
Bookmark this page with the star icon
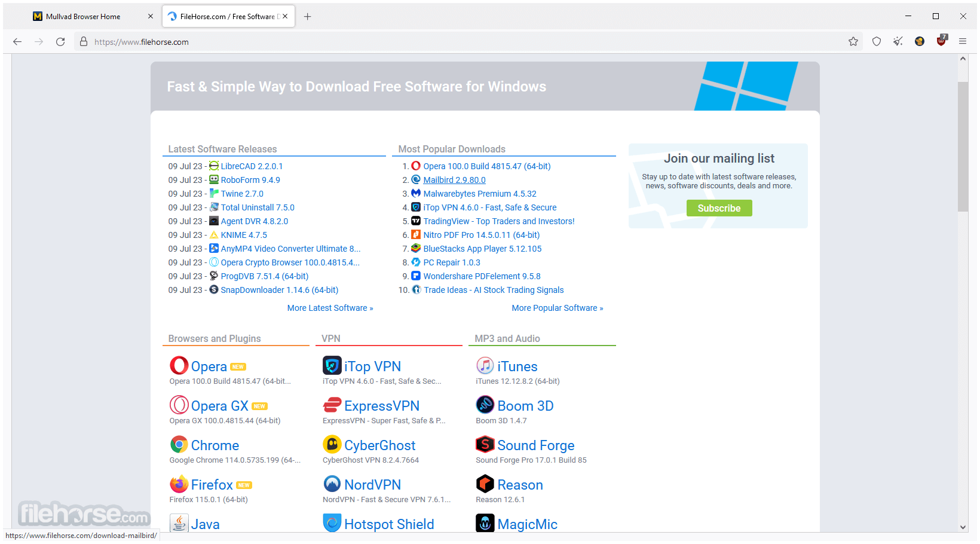click(853, 41)
